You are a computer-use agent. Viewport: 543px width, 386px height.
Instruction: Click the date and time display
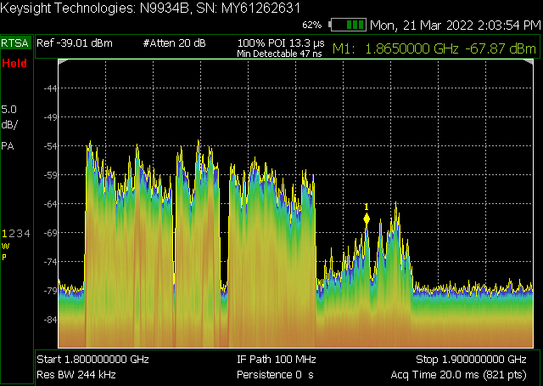[455, 25]
